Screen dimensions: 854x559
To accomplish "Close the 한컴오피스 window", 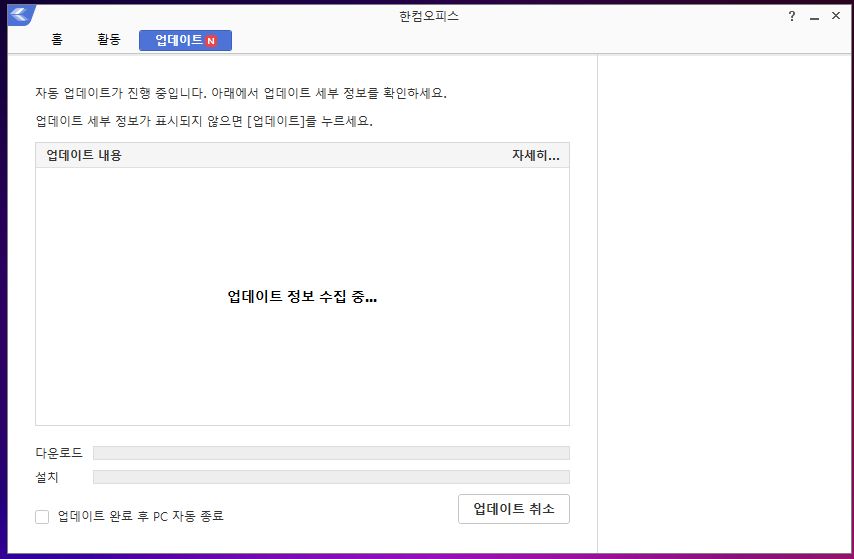I will pyautogui.click(x=836, y=16).
